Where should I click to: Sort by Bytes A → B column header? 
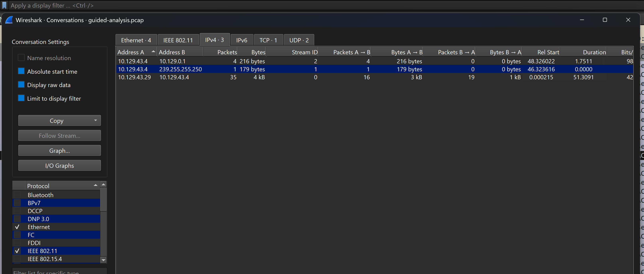point(397,52)
